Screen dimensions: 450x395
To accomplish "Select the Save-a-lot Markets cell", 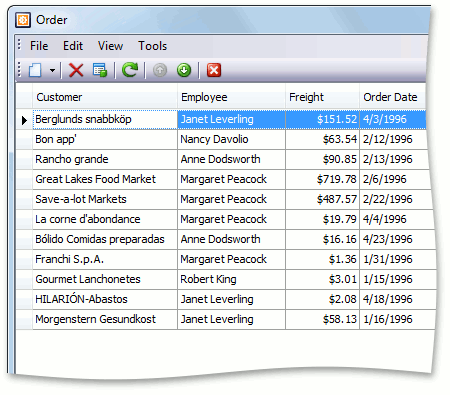I will (105, 199).
